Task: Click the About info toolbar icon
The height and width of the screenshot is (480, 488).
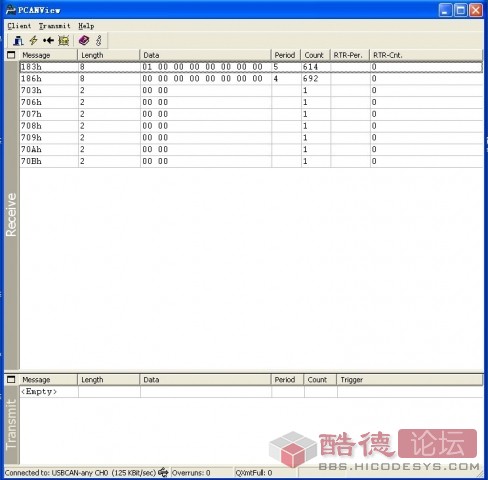Action: tap(99, 41)
